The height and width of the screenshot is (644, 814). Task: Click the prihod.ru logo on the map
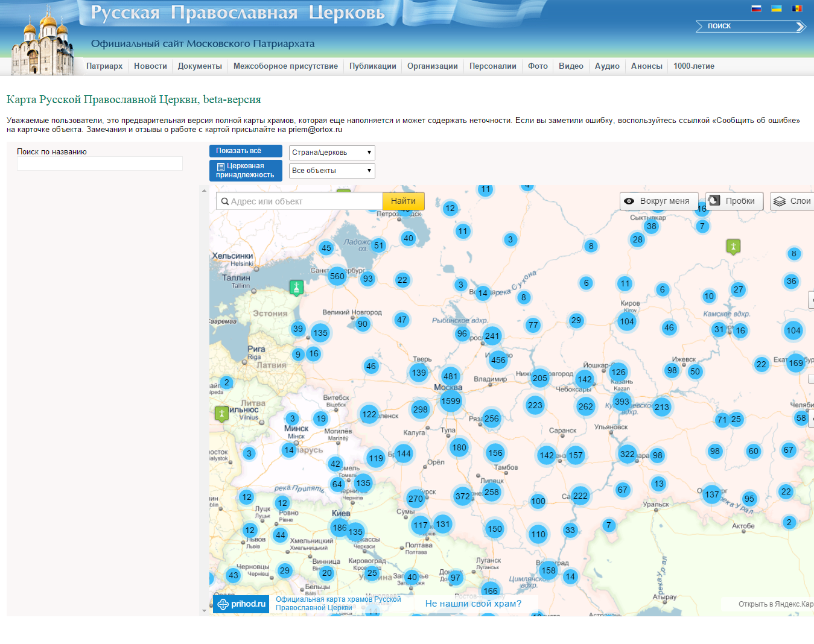(241, 604)
